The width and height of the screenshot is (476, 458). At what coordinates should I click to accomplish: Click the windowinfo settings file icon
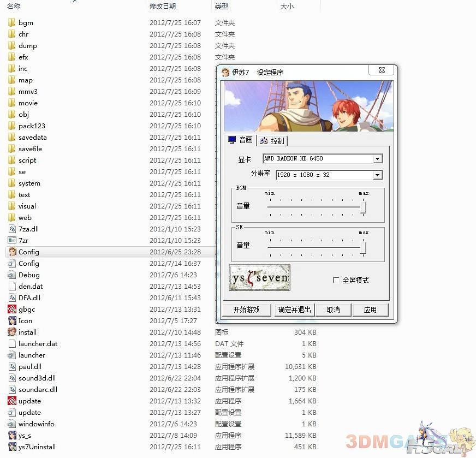[12, 424]
